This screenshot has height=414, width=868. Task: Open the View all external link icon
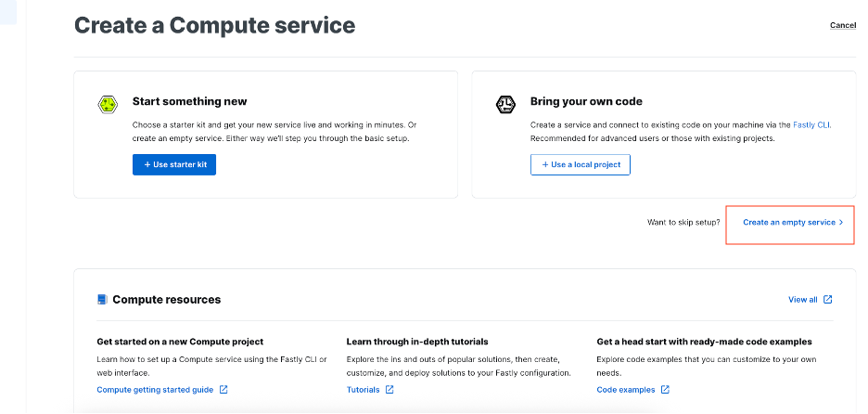tap(827, 299)
